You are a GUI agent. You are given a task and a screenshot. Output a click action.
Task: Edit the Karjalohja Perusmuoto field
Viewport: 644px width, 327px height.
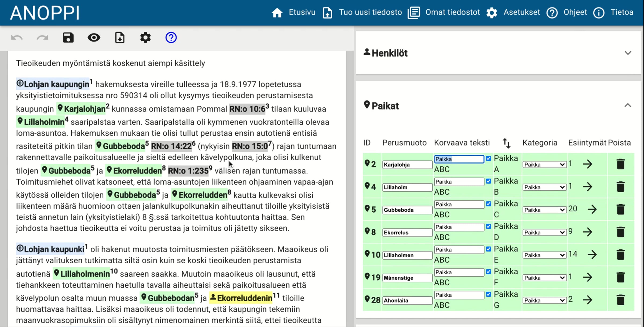point(407,165)
